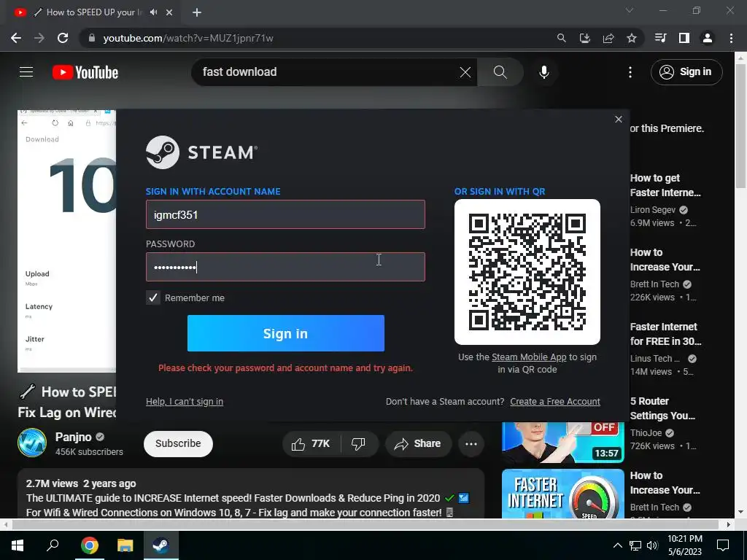Screen dimensions: 747x560
Task: Click the blue Steam Sign in button
Action: (286, 333)
